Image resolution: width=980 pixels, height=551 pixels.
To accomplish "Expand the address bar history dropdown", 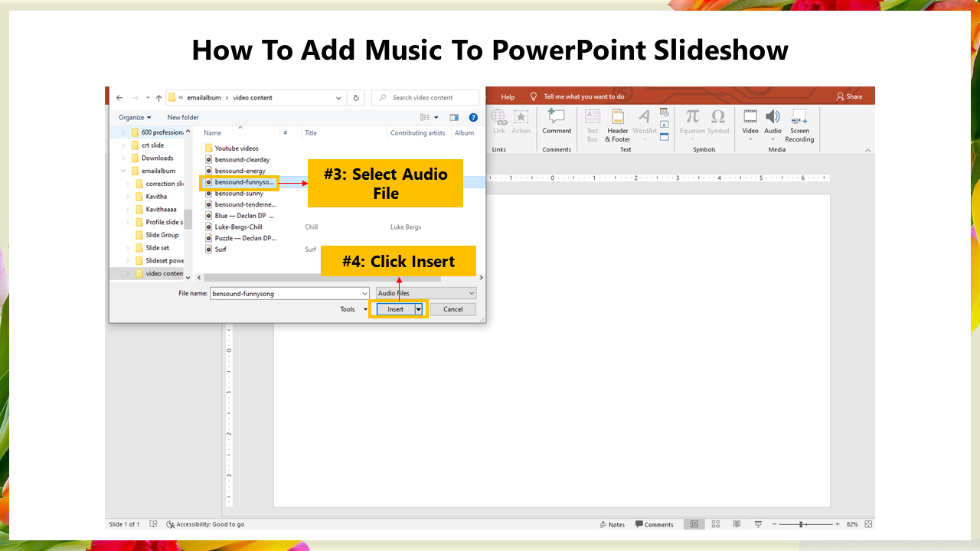I will (x=339, y=98).
